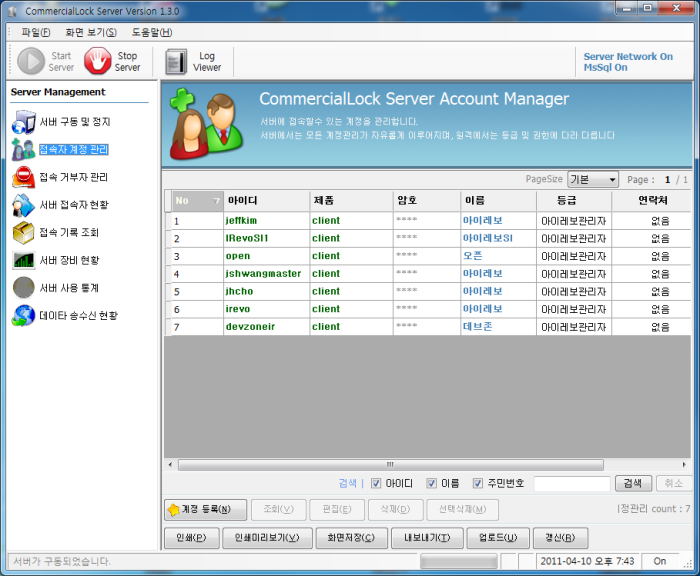Select the jeffkim account row

click(x=428, y=221)
